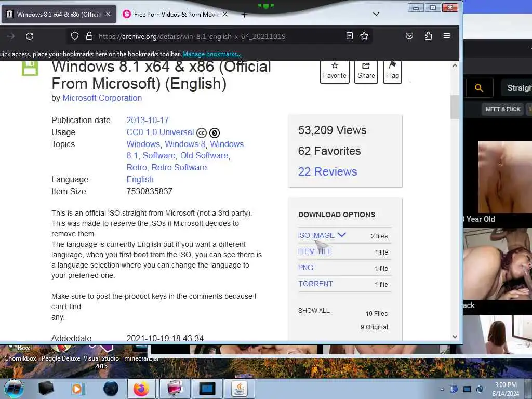Open the CC0 1.0 Universal license link
The image size is (532, 399).
(160, 132)
